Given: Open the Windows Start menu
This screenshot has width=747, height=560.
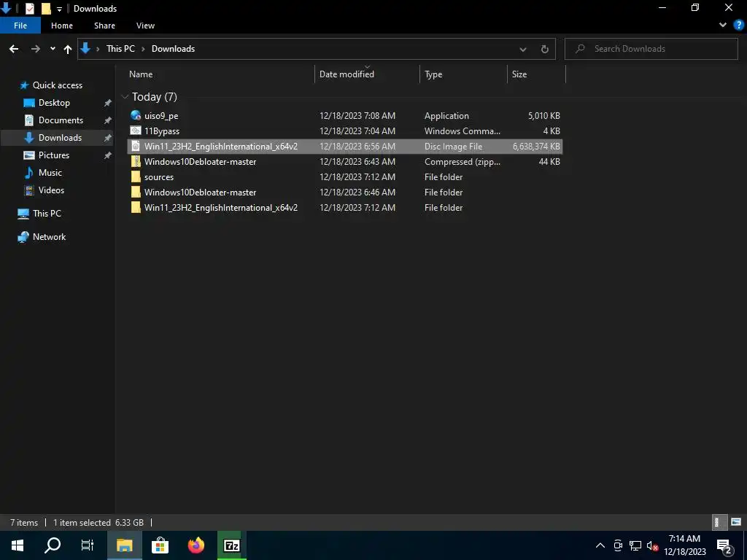Looking at the screenshot, I should (18, 545).
